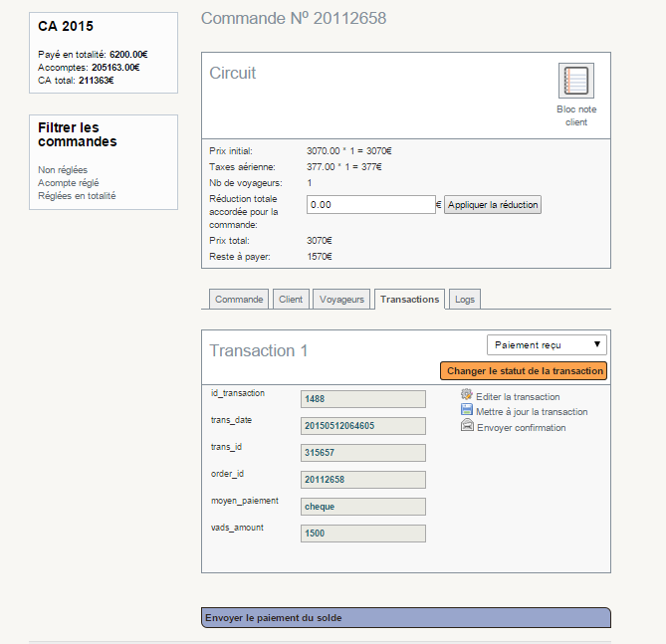Click the gear icon beside Editer la transaction
The image size is (666, 644).
pos(467,395)
